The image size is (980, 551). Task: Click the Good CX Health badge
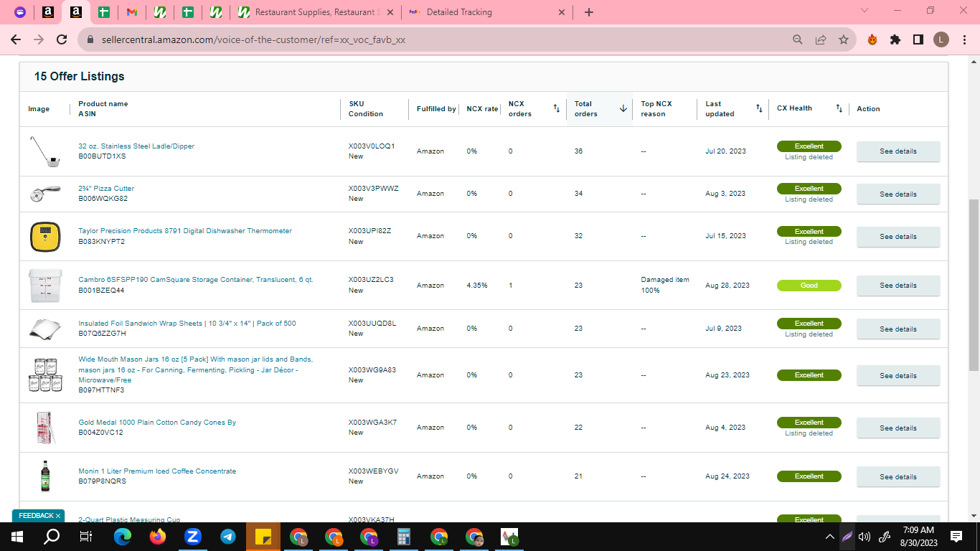tap(809, 286)
